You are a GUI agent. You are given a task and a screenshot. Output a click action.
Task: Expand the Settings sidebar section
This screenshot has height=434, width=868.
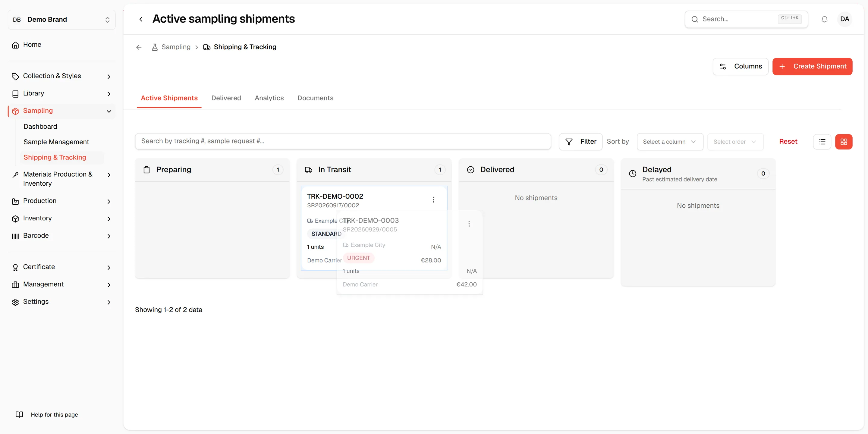tap(61, 302)
